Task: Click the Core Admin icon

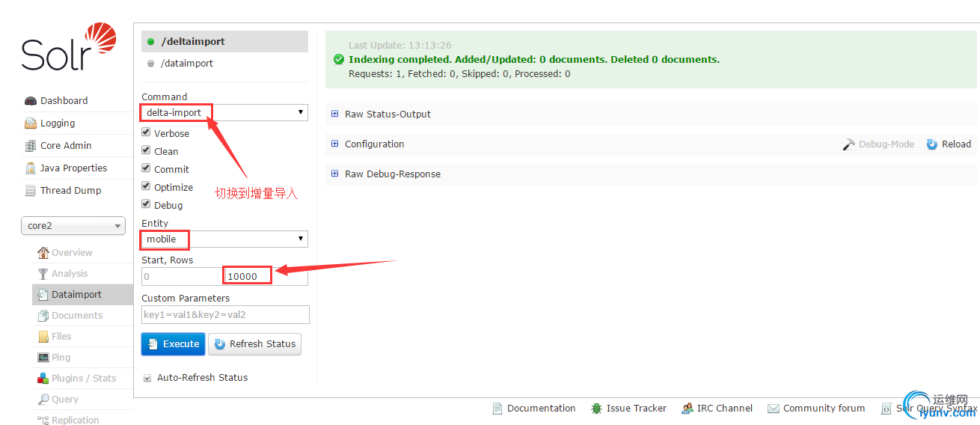Action: pos(31,146)
